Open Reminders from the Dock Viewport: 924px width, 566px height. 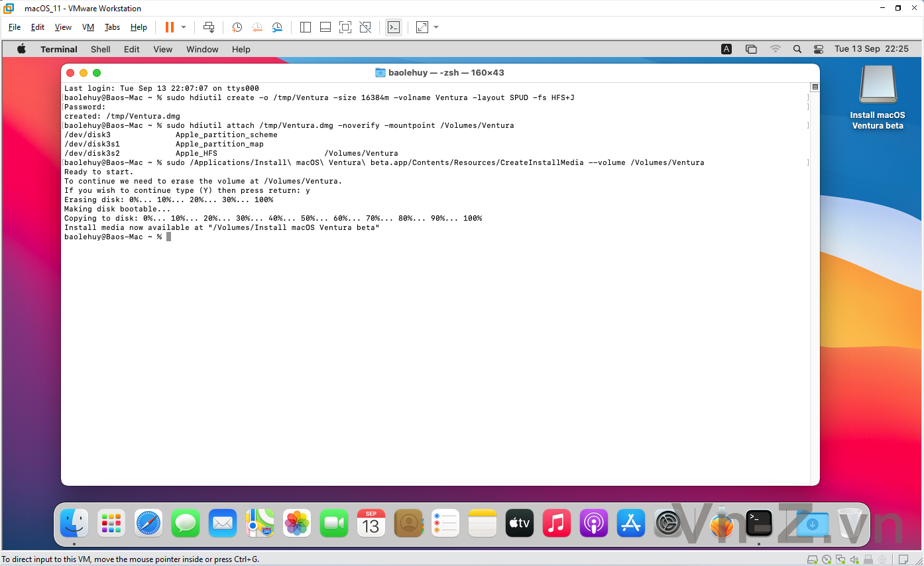tap(445, 524)
